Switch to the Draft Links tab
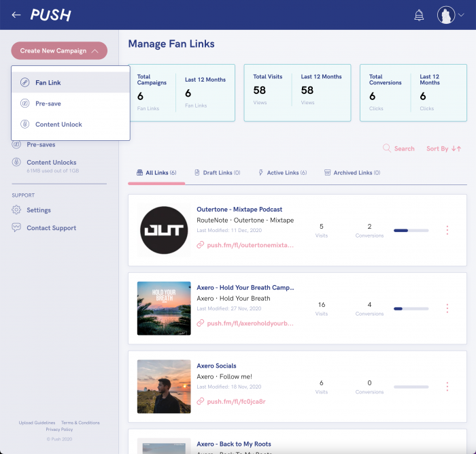476x454 pixels. click(x=218, y=173)
